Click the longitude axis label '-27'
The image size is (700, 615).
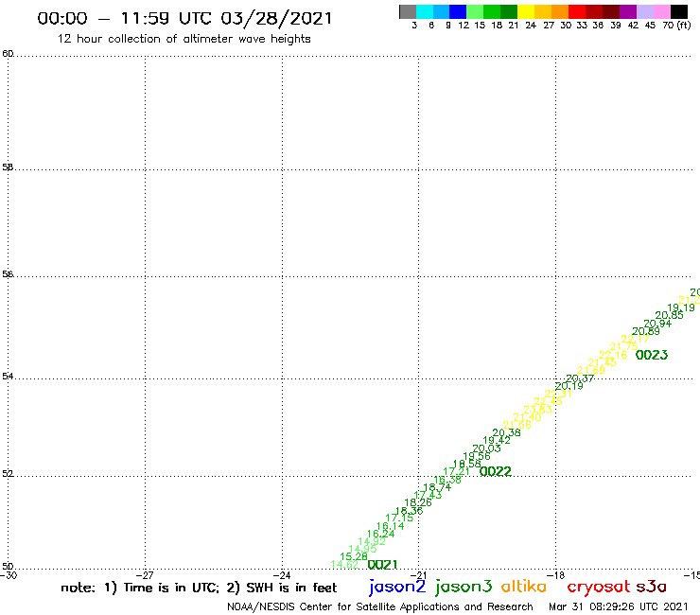click(x=145, y=575)
